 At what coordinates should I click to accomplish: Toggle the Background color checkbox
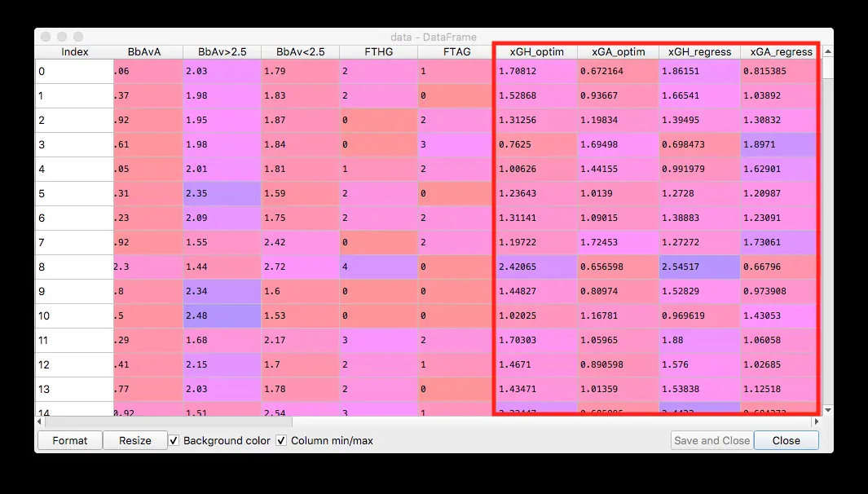pyautogui.click(x=174, y=440)
